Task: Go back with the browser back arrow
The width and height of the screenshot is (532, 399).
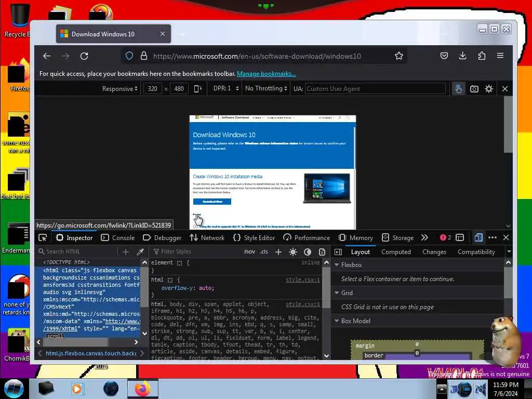Action: (x=47, y=56)
